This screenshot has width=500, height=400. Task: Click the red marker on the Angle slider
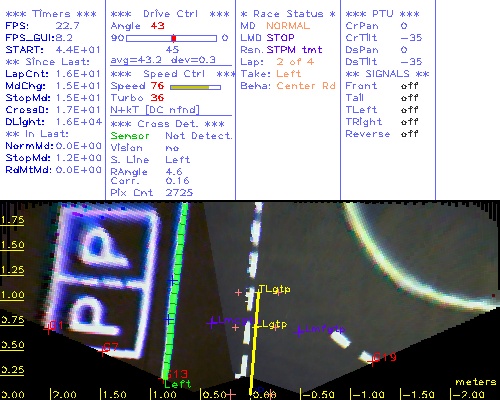pyautogui.click(x=174, y=38)
